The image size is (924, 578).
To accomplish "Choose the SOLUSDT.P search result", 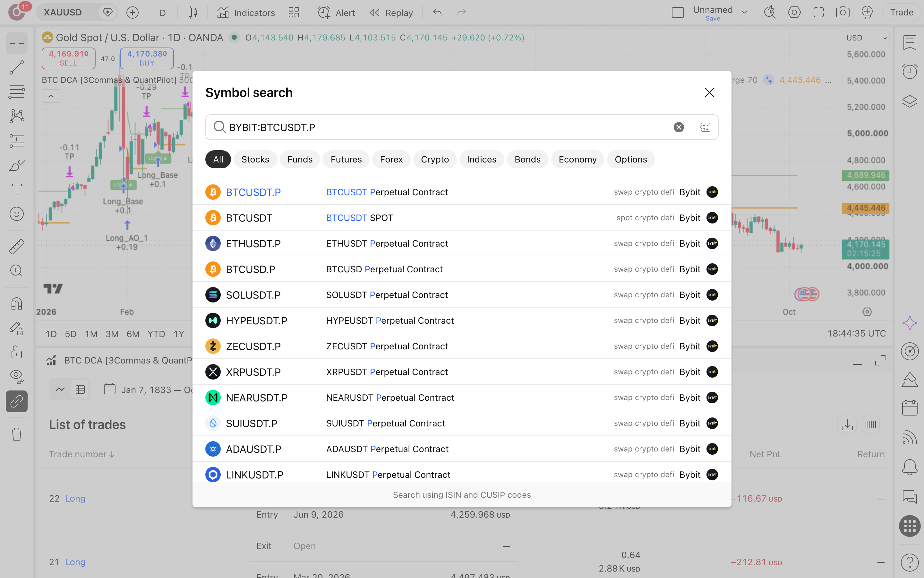I will (462, 295).
